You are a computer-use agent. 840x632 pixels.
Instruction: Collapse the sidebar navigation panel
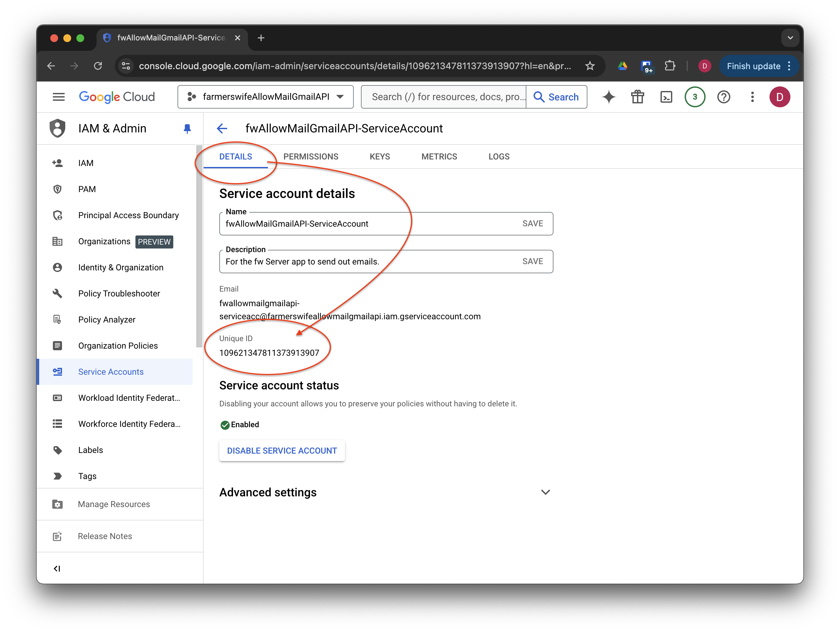57,568
